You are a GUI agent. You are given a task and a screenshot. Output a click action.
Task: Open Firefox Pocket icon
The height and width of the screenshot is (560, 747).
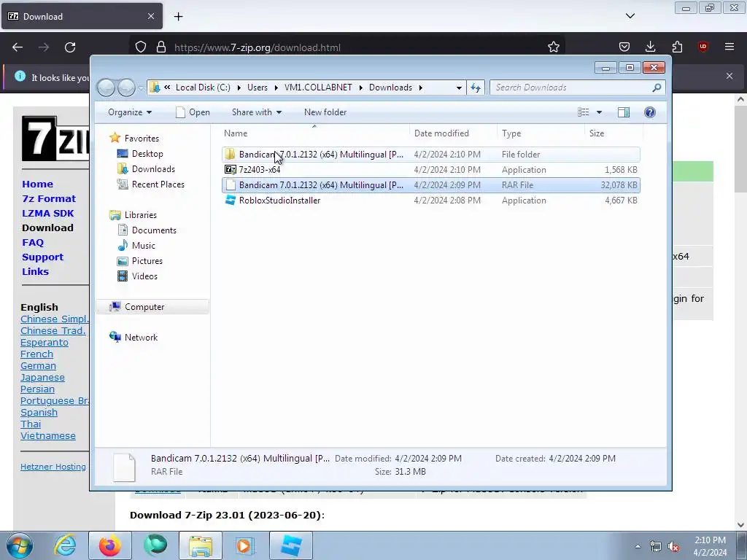click(x=624, y=47)
